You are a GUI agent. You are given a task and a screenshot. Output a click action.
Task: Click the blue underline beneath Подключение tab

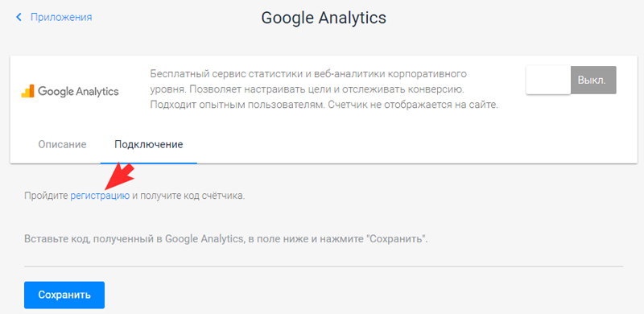(149, 163)
